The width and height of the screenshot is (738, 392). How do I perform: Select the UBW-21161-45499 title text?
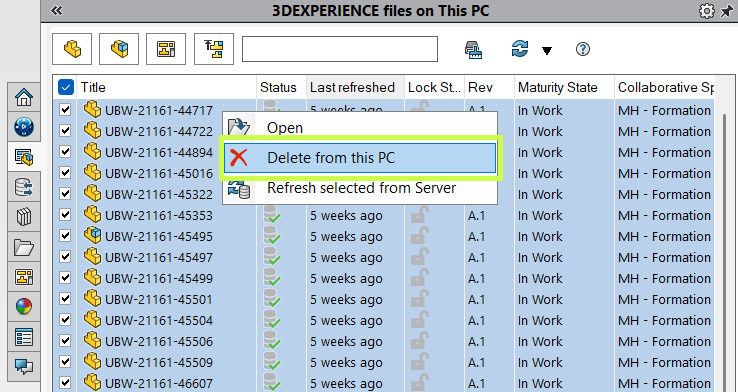pyautogui.click(x=159, y=278)
